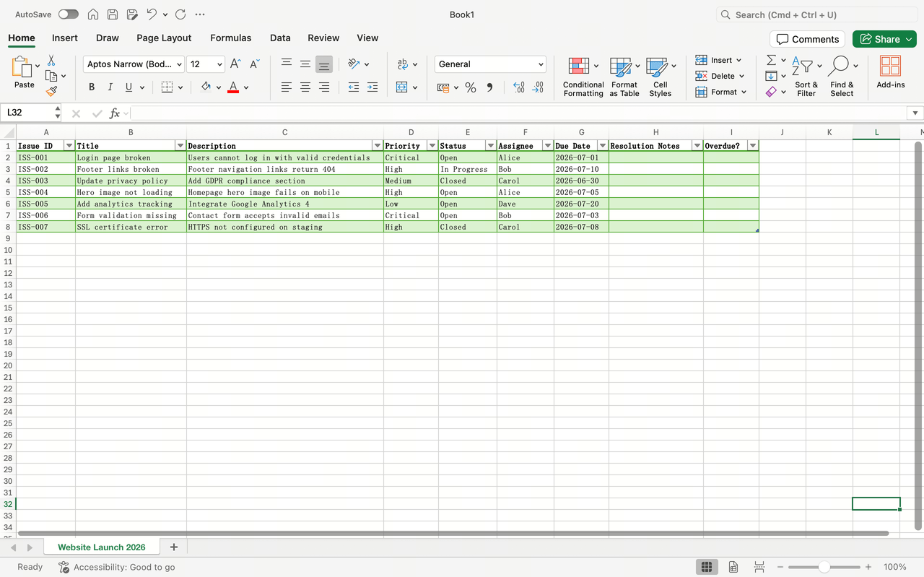Open Cell Styles gallery
This screenshot has height=577, width=924.
(x=660, y=77)
